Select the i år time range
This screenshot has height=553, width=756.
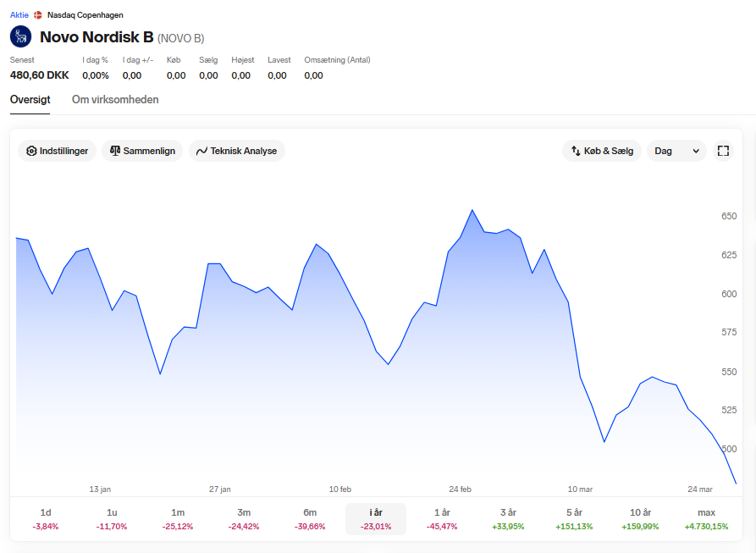(376, 519)
